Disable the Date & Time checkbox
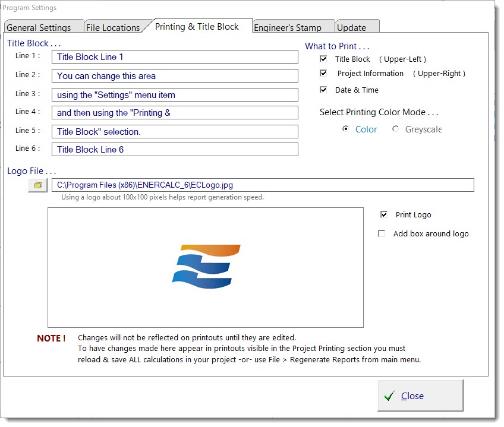The height and width of the screenshot is (427, 504). [x=323, y=90]
